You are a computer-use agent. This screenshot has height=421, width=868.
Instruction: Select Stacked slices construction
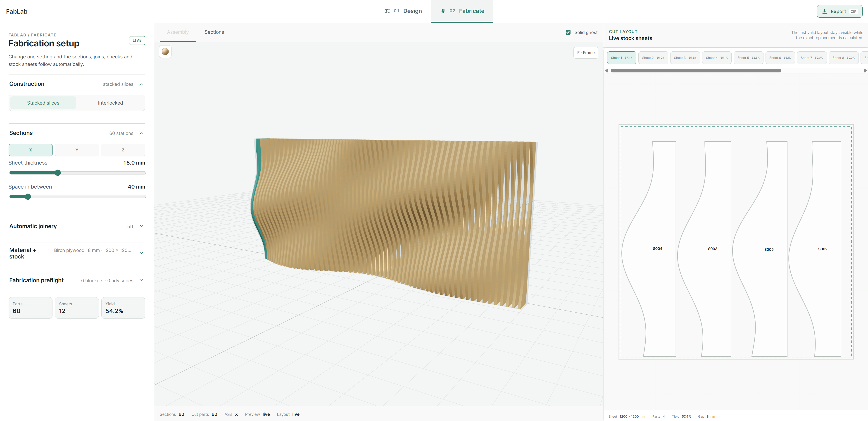click(43, 103)
